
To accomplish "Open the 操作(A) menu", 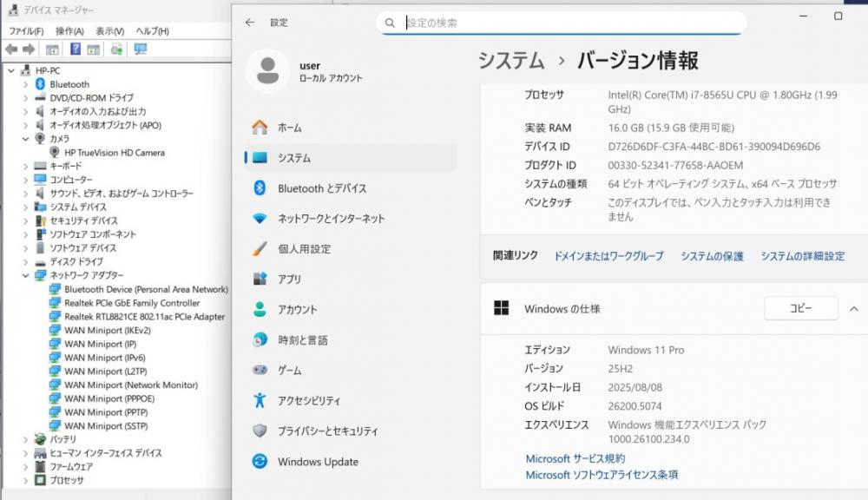I will click(69, 31).
